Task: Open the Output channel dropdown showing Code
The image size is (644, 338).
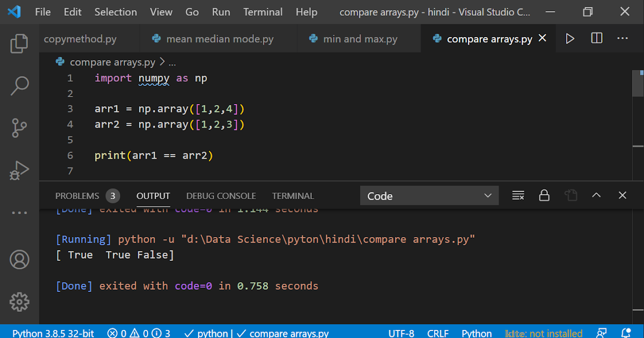Action: [x=429, y=196]
